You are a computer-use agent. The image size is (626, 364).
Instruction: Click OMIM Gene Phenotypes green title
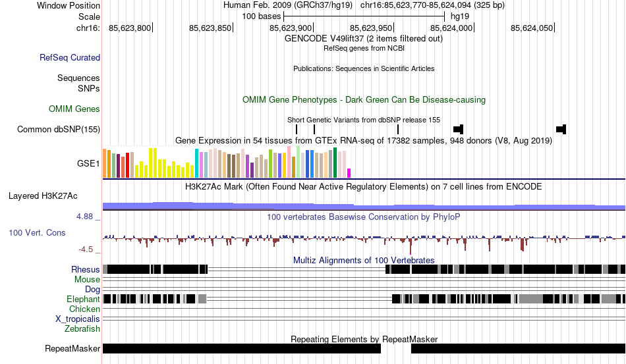pyautogui.click(x=364, y=100)
